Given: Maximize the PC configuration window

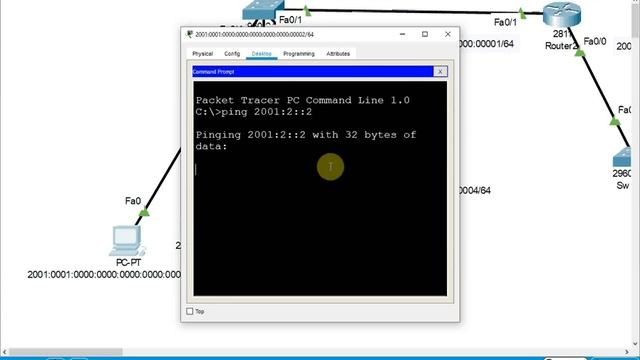Looking at the screenshot, I should pyautogui.click(x=425, y=34).
